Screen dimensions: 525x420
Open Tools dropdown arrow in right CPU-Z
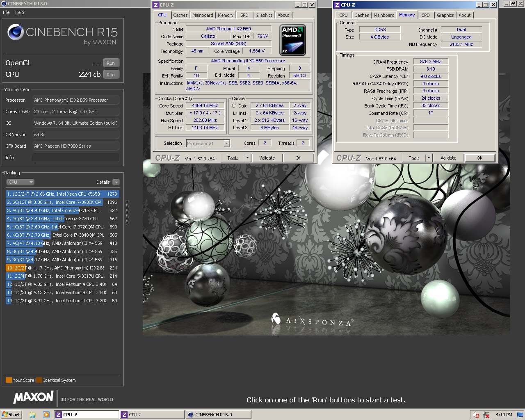coord(429,158)
